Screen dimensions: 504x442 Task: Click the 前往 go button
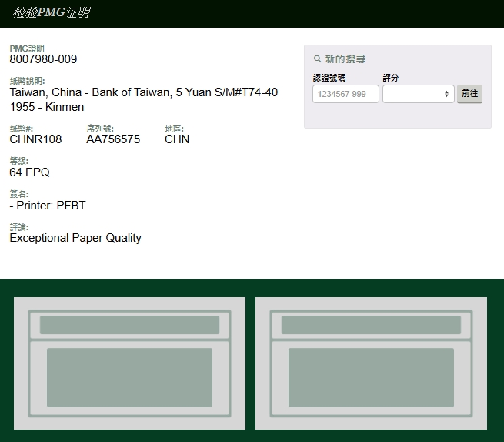(x=469, y=94)
